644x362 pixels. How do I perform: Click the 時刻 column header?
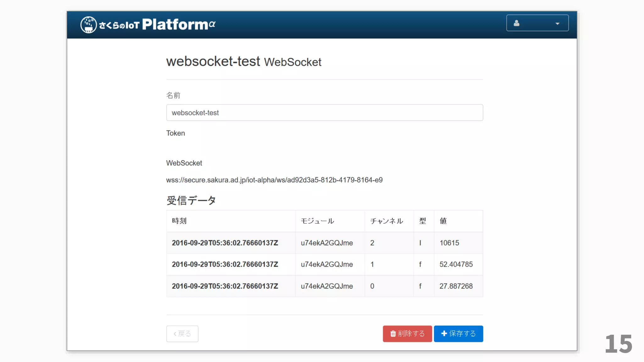(x=179, y=221)
